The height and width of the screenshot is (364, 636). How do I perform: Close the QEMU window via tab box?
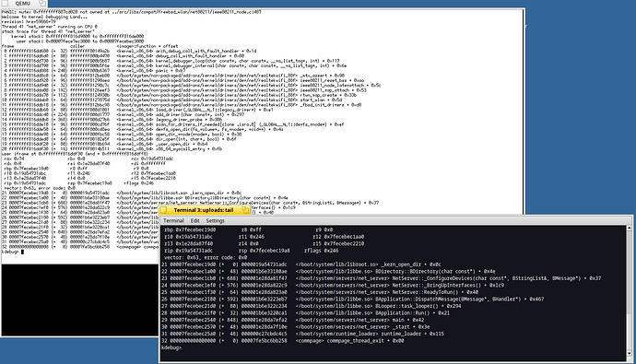tap(5, 4)
